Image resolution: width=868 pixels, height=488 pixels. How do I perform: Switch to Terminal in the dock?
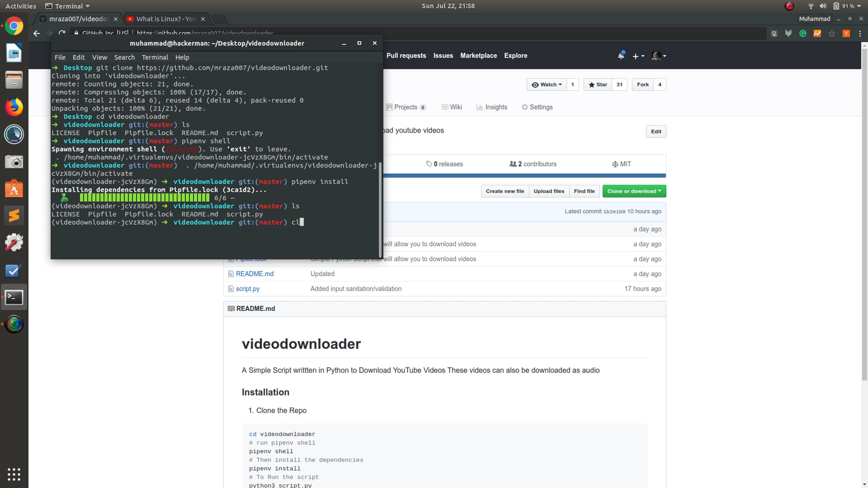[x=14, y=297]
